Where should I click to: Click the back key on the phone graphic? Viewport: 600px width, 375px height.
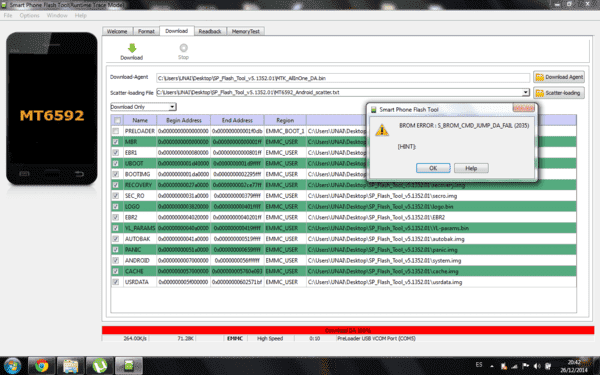click(79, 174)
